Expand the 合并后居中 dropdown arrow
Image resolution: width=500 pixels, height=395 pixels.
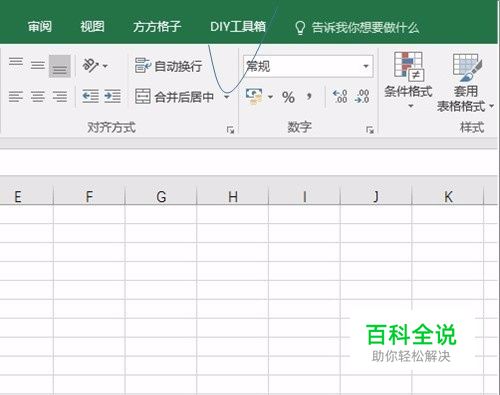[227, 97]
